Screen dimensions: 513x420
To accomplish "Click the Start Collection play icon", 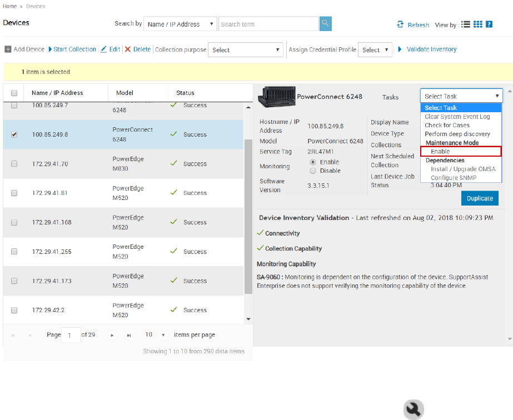I will (50, 49).
